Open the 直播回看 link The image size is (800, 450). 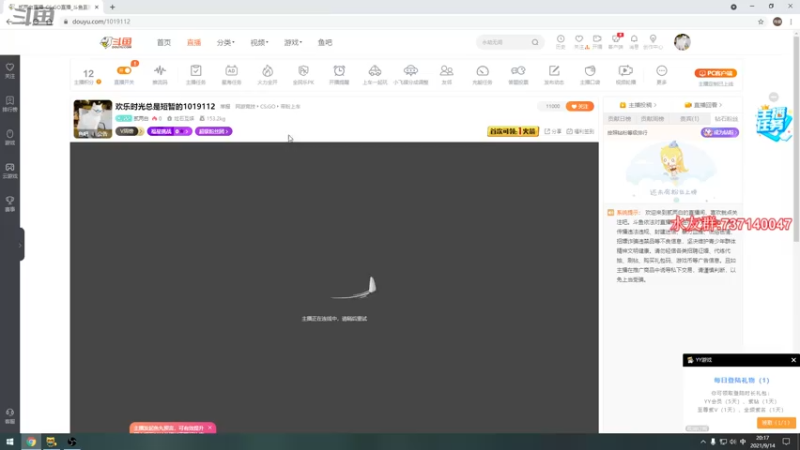(x=704, y=105)
